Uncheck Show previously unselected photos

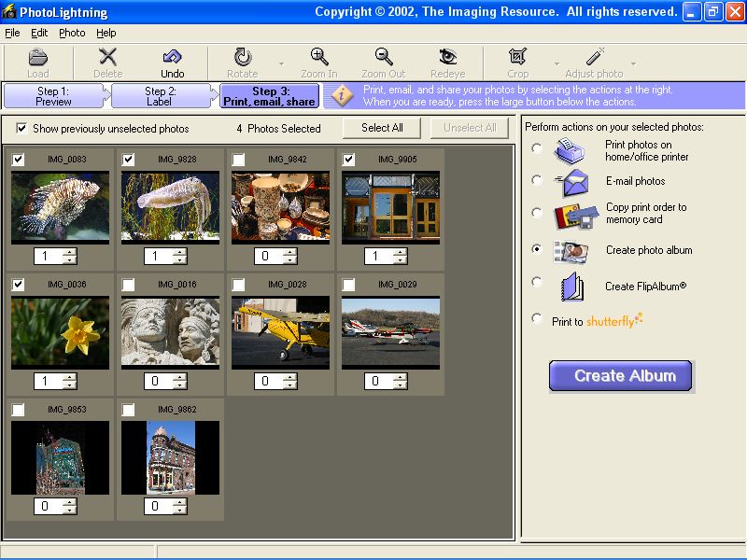tap(21, 129)
